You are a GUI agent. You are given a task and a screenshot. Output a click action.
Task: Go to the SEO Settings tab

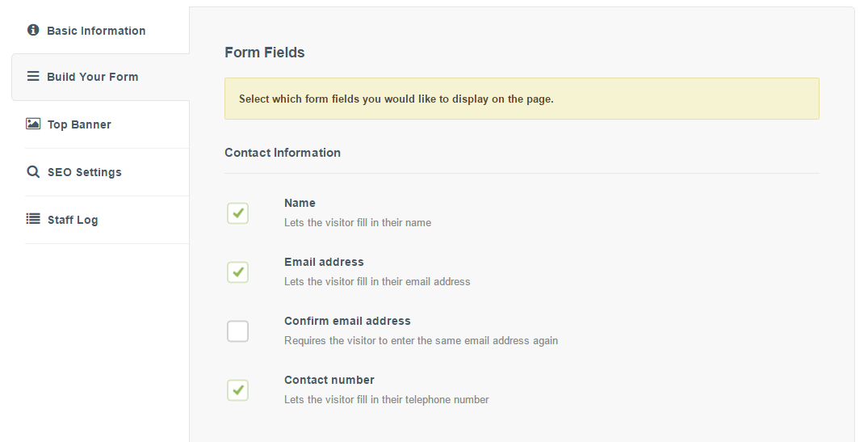click(x=84, y=172)
